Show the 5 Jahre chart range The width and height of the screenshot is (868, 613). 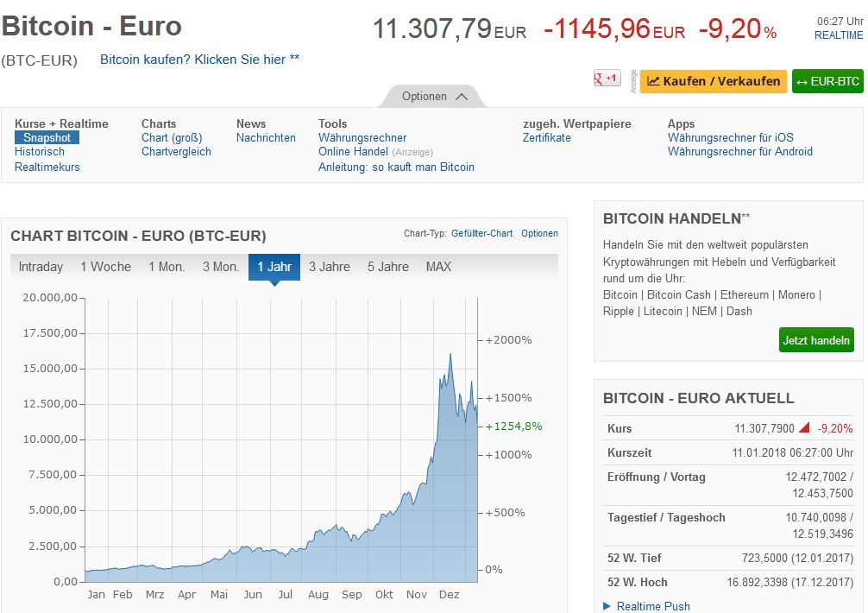388,267
